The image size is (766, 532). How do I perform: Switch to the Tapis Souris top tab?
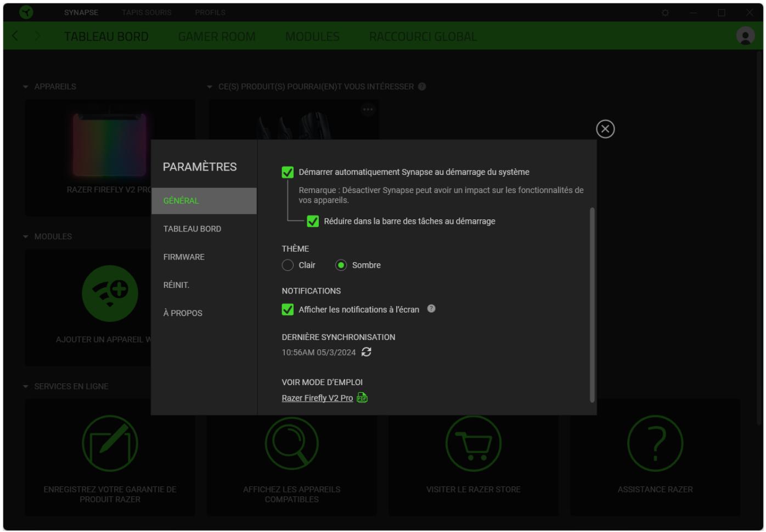pyautogui.click(x=147, y=12)
